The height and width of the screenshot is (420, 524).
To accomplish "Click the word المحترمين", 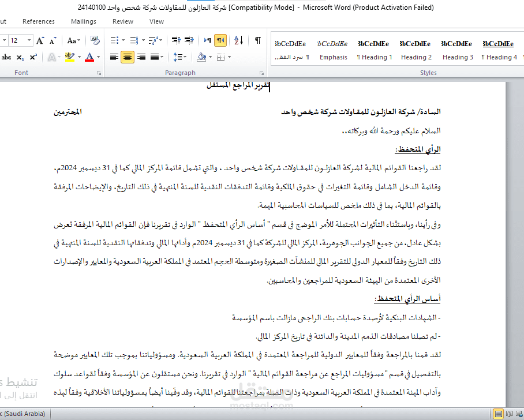I will pyautogui.click(x=68, y=112).
